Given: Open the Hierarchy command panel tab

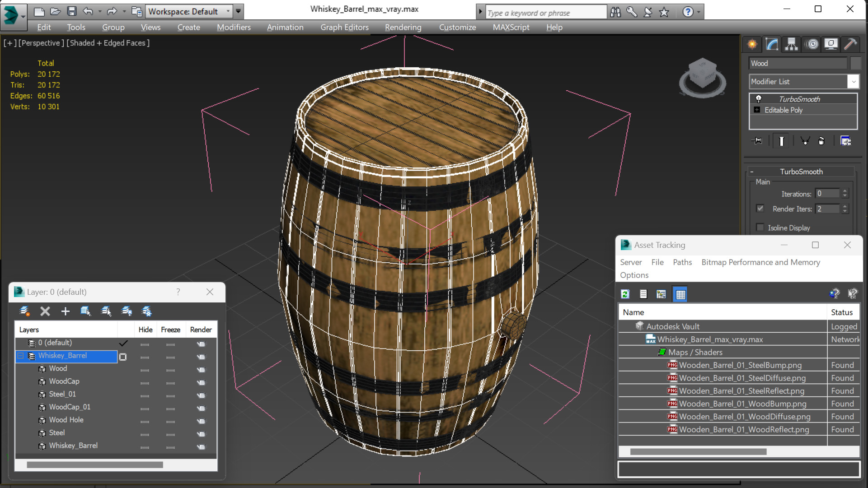Looking at the screenshot, I should (x=791, y=44).
